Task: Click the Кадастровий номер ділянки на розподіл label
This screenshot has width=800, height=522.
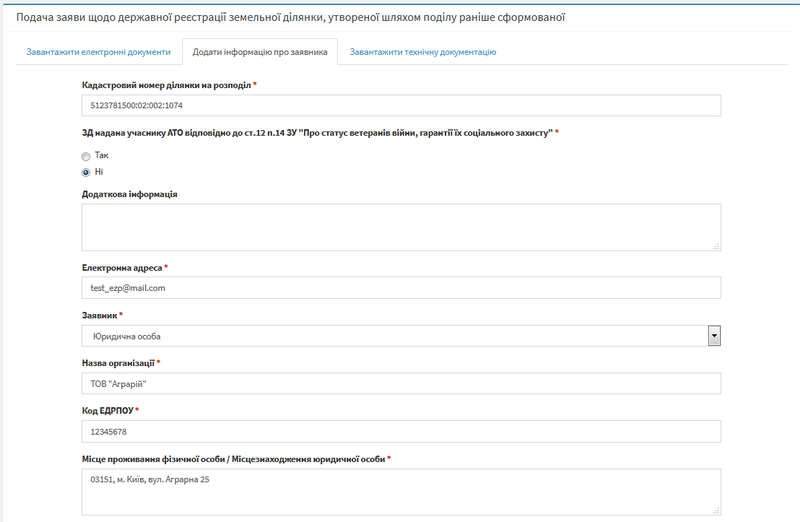Action: 165,85
